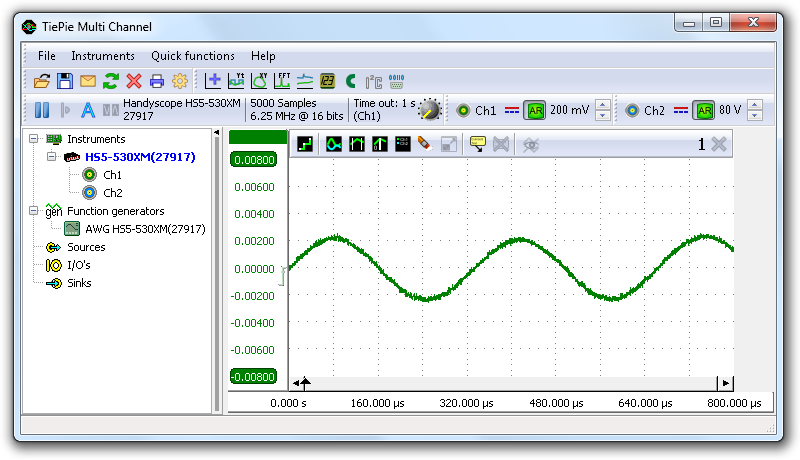Click the XY graph icon
The image size is (800, 460).
(x=259, y=81)
